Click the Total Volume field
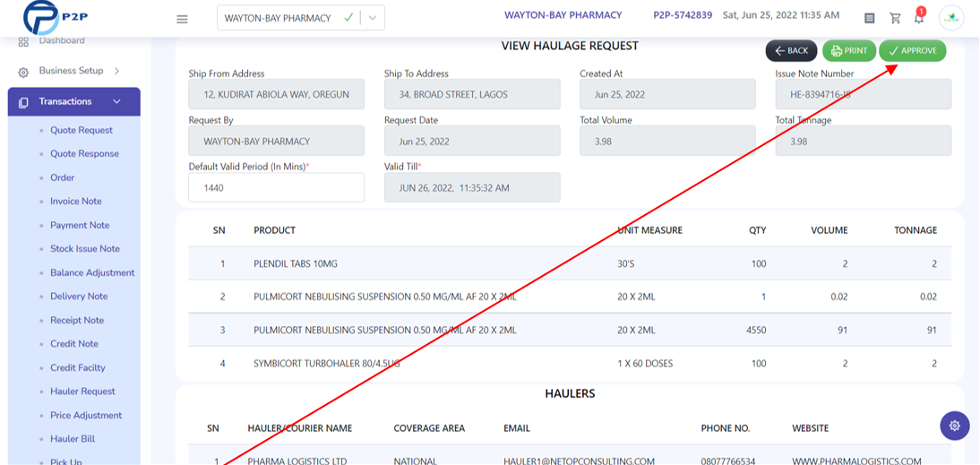This screenshot has width=980, height=465. point(667,141)
